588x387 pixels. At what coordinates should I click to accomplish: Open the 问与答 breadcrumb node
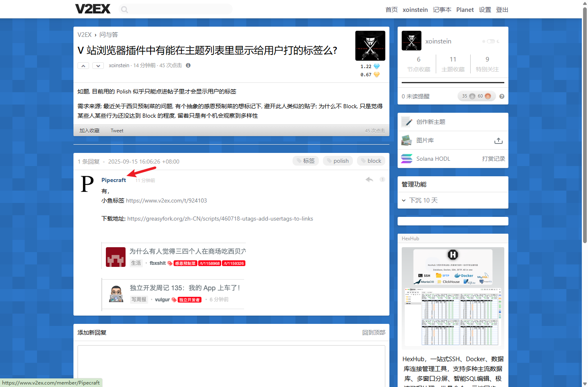click(x=108, y=35)
